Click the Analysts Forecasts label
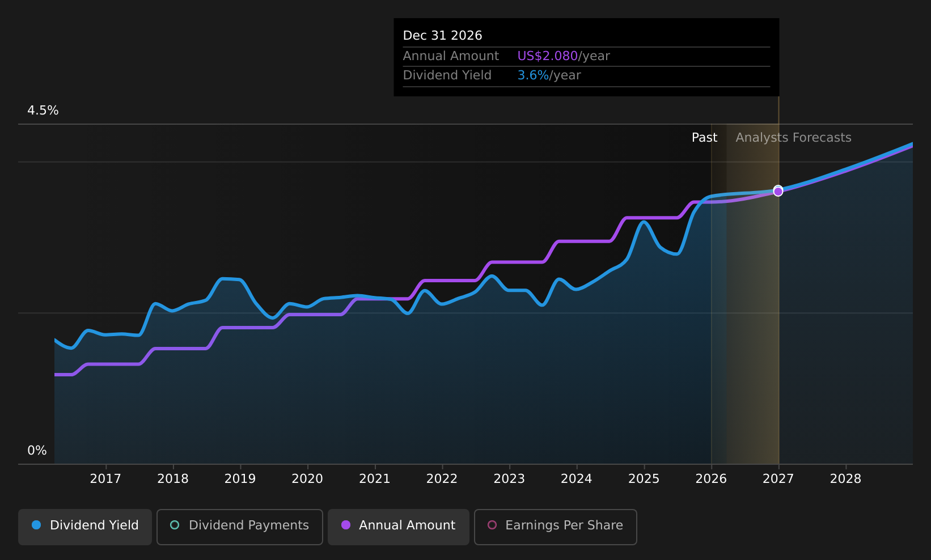Screen dimensions: 931x560 [x=794, y=138]
